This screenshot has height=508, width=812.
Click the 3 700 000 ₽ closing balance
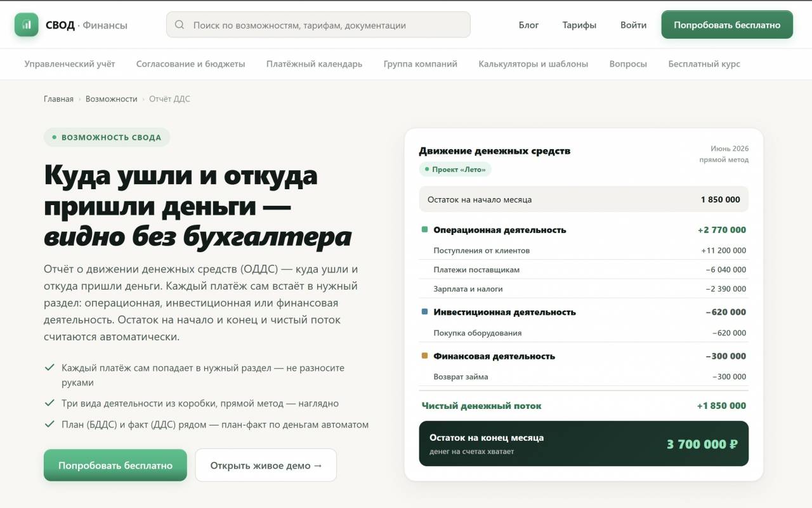(702, 444)
